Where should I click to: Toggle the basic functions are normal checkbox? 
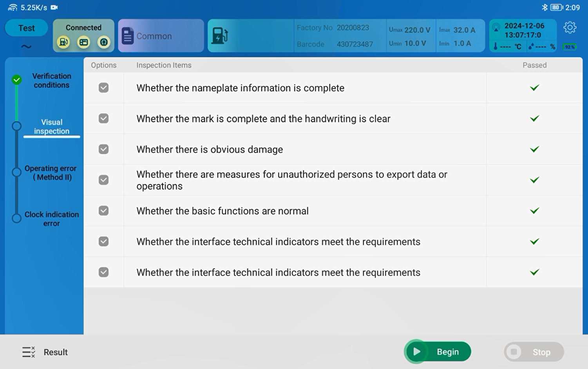click(x=103, y=211)
